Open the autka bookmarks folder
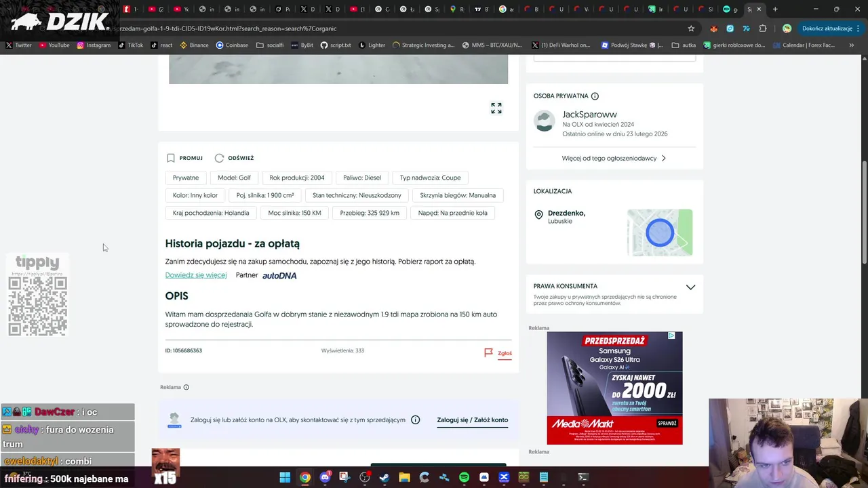This screenshot has width=868, height=488. click(x=684, y=45)
